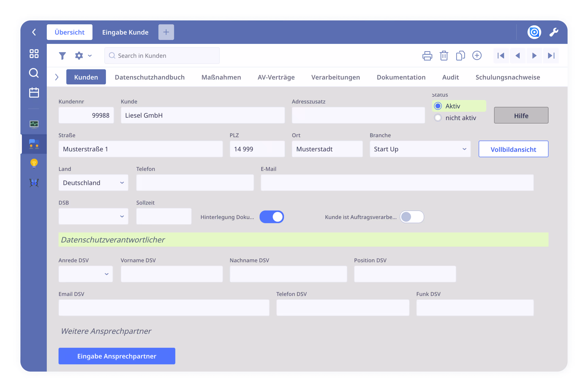Image resolution: width=588 pixels, height=392 pixels.
Task: Duplicate the record with the copy icon
Action: coord(461,55)
